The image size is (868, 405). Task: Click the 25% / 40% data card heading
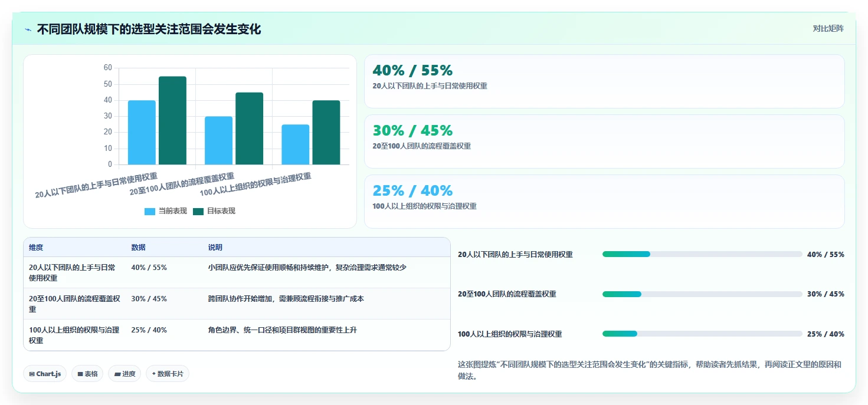pos(412,191)
